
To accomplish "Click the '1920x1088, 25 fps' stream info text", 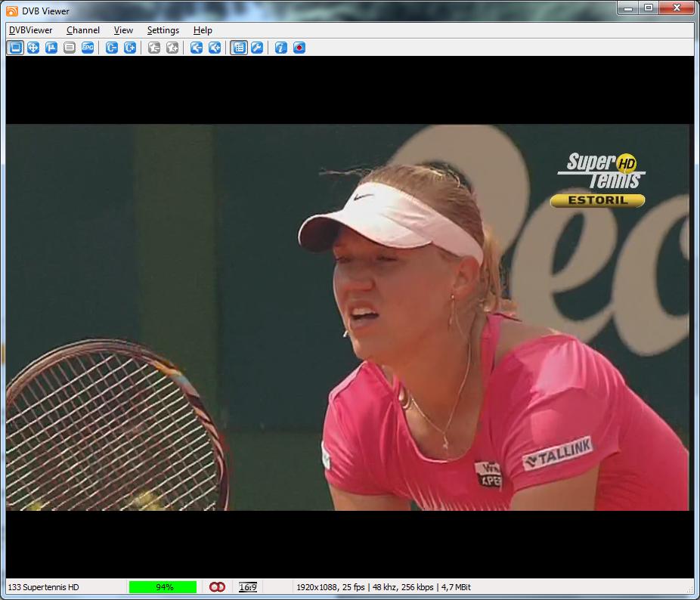I will (330, 587).
